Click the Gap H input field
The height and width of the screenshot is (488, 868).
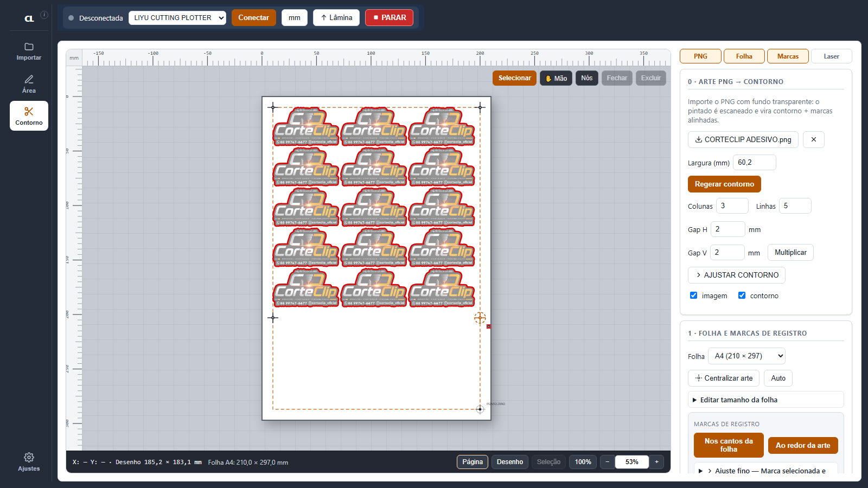coord(727,229)
